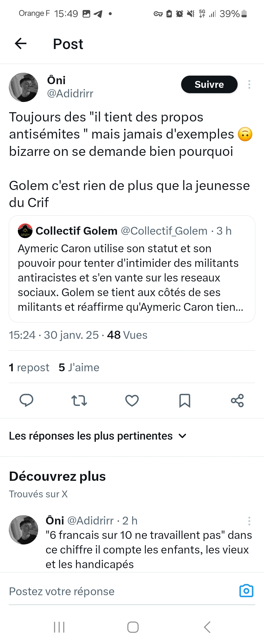
Task: Like the post with heart icon
Action: tap(132, 400)
